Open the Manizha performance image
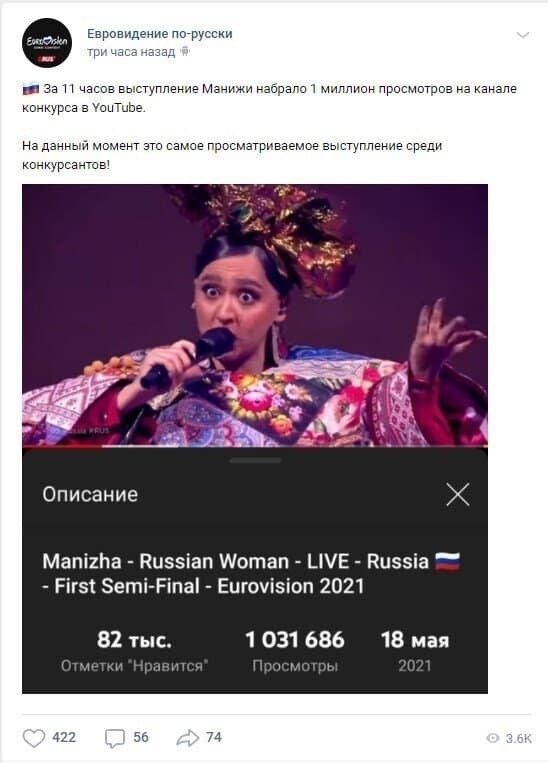 pos(255,315)
